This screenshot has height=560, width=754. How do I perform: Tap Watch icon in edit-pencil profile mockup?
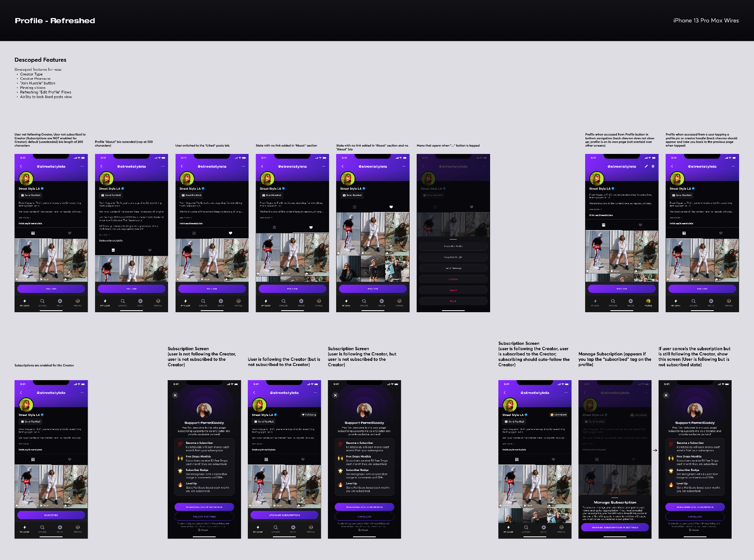pyautogui.click(x=631, y=301)
